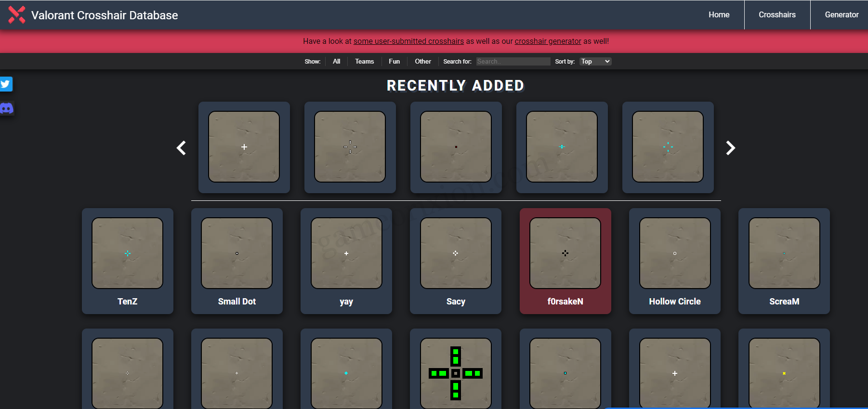
Task: Open the Hollow Circle crosshair card
Action: [675, 261]
